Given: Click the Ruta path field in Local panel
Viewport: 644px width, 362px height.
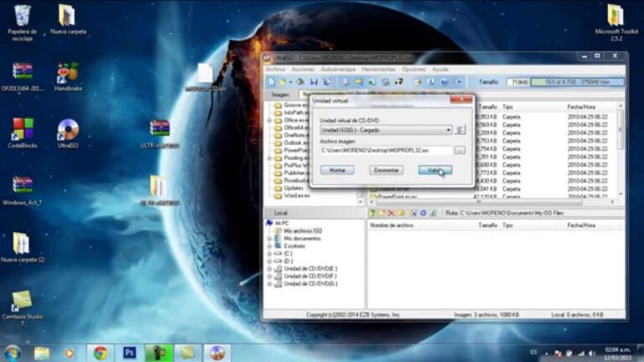Looking at the screenshot, I should (542, 213).
